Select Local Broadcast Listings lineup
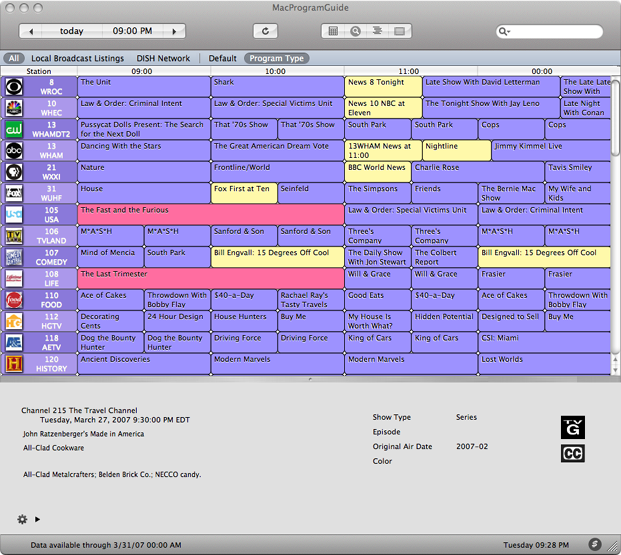This screenshot has height=555, width=621. (78, 58)
